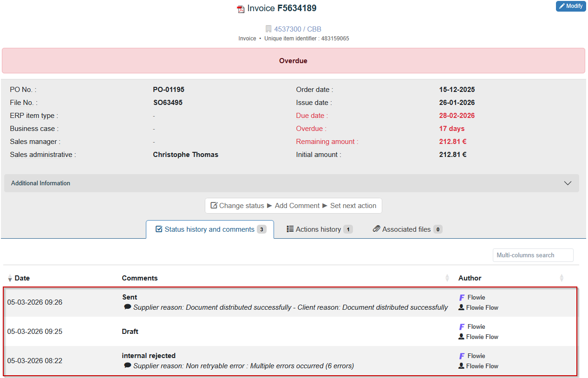
Task: Click the pencil icon inside the Modify button
Action: pyautogui.click(x=562, y=6)
